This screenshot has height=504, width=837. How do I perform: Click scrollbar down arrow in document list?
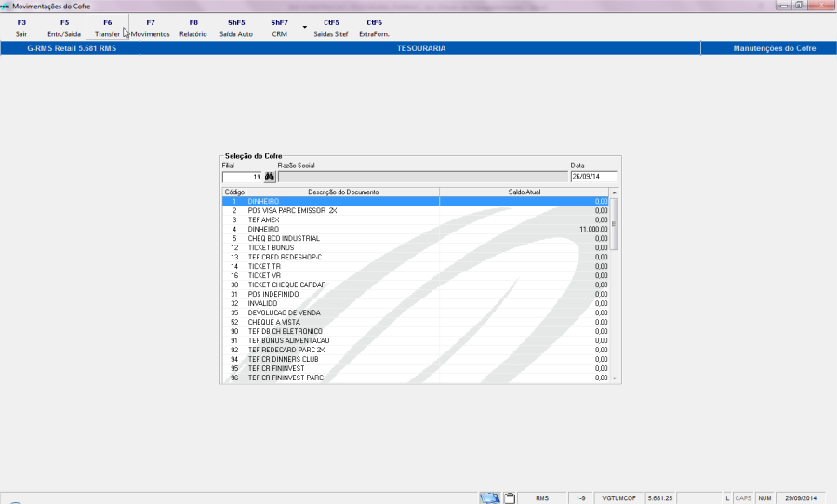(x=615, y=378)
